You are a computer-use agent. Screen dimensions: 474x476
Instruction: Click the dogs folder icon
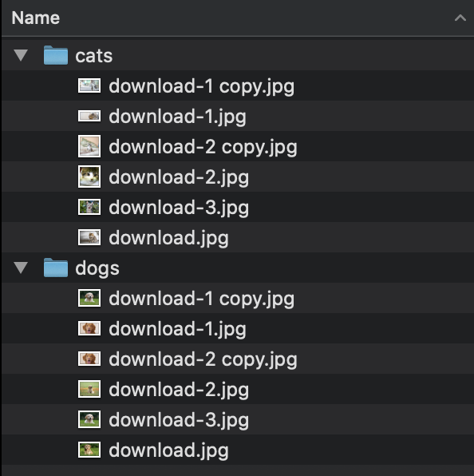coord(56,268)
